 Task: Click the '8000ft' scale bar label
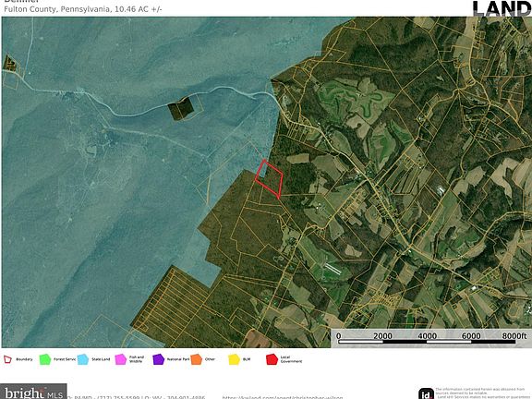(x=514, y=336)
